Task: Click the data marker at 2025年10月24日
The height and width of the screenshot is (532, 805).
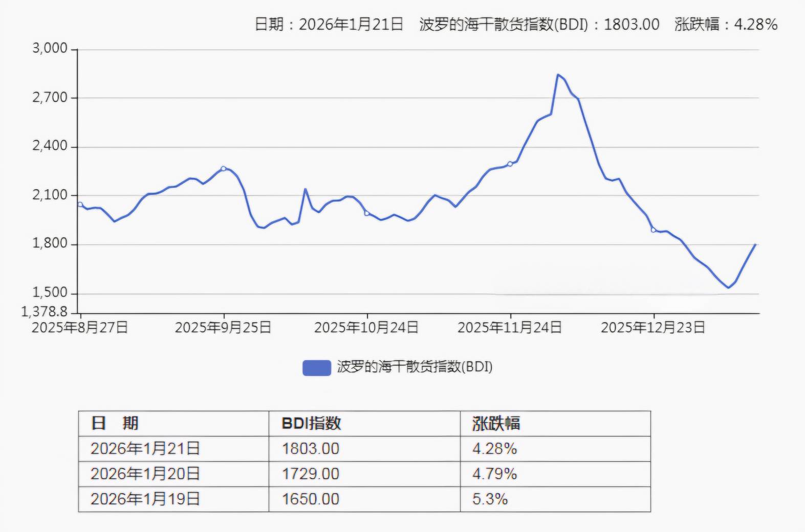Action: (366, 213)
